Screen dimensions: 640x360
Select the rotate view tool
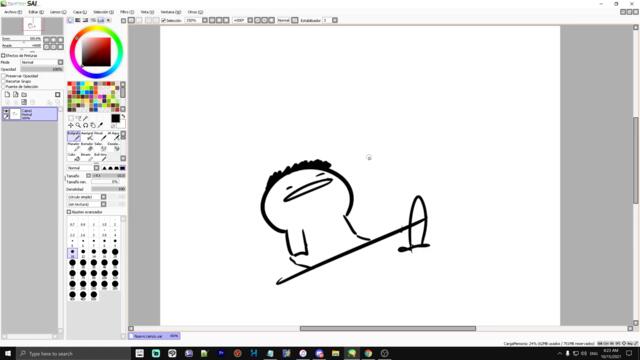85,125
